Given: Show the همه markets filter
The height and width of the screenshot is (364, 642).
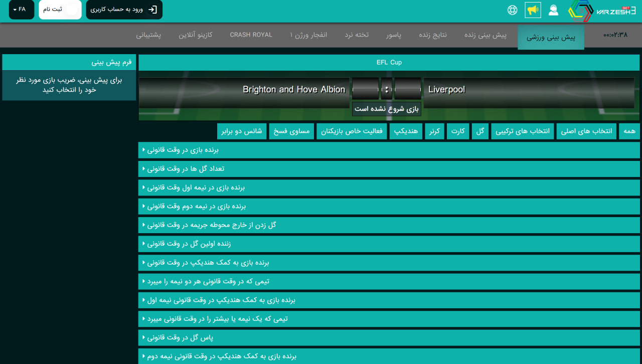Looking at the screenshot, I should pos(629,131).
